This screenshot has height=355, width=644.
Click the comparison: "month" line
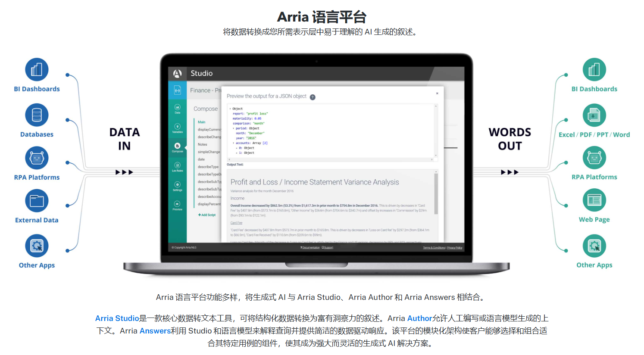[249, 123]
